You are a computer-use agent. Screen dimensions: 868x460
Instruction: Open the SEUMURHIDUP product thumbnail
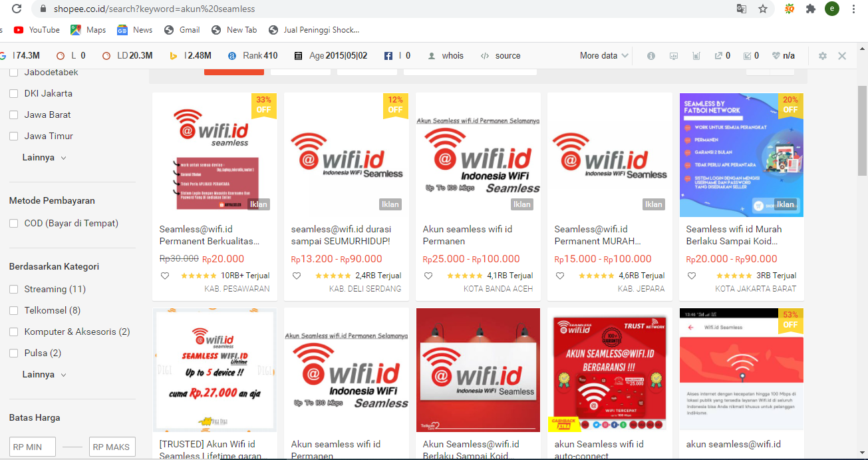[x=347, y=155]
